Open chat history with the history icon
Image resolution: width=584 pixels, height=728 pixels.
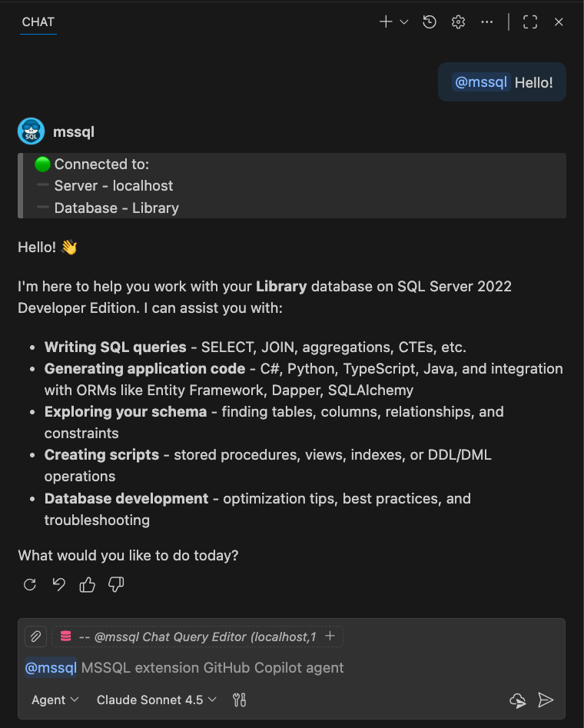[x=429, y=22]
